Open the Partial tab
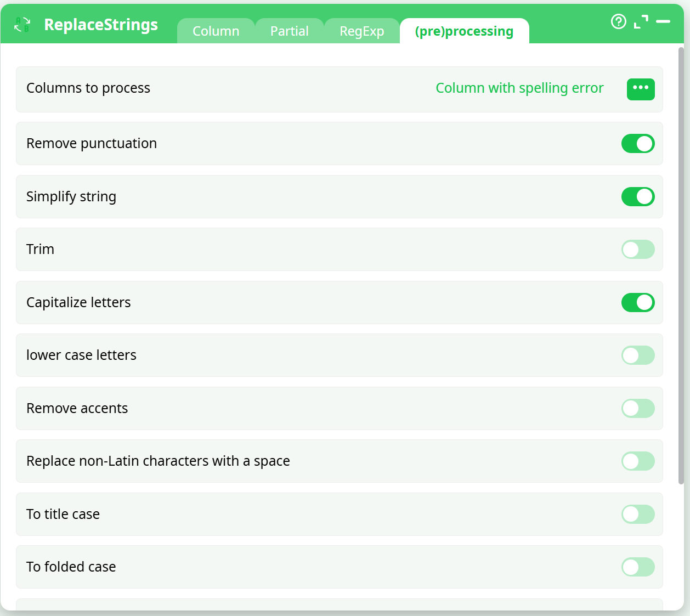 (289, 31)
